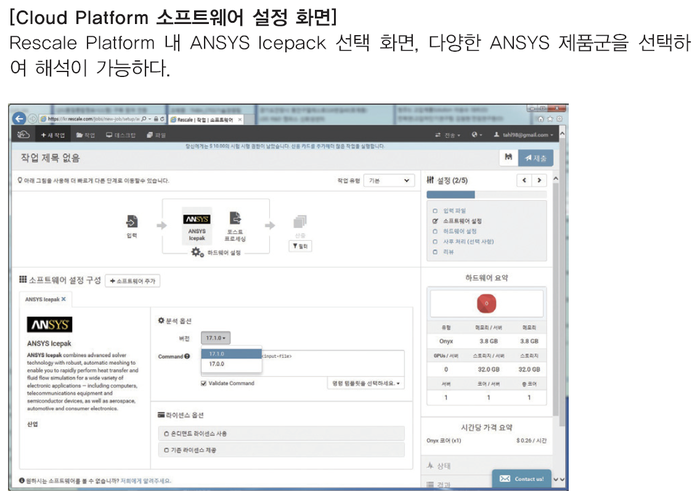Select the 소프트웨어 설정 step

(x=462, y=221)
